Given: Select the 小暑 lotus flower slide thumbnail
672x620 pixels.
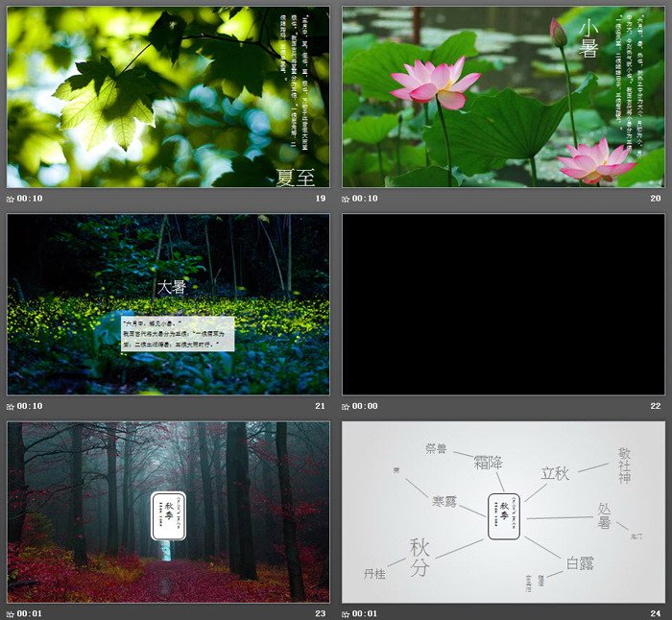Looking at the screenshot, I should pyautogui.click(x=503, y=97).
